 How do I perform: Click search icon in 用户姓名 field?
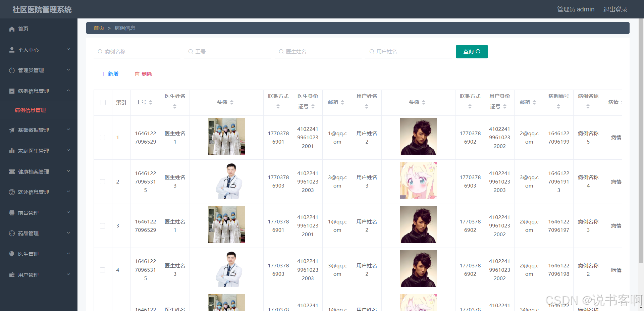click(372, 51)
